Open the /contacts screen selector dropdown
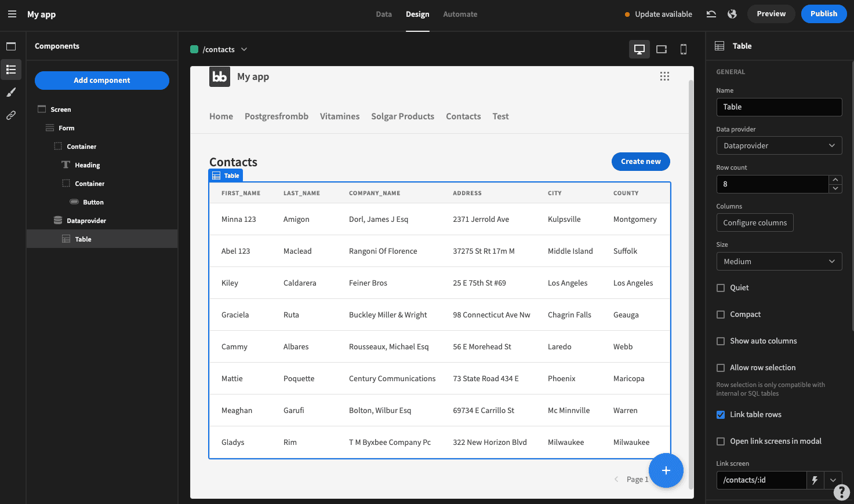The image size is (854, 504). pos(219,49)
